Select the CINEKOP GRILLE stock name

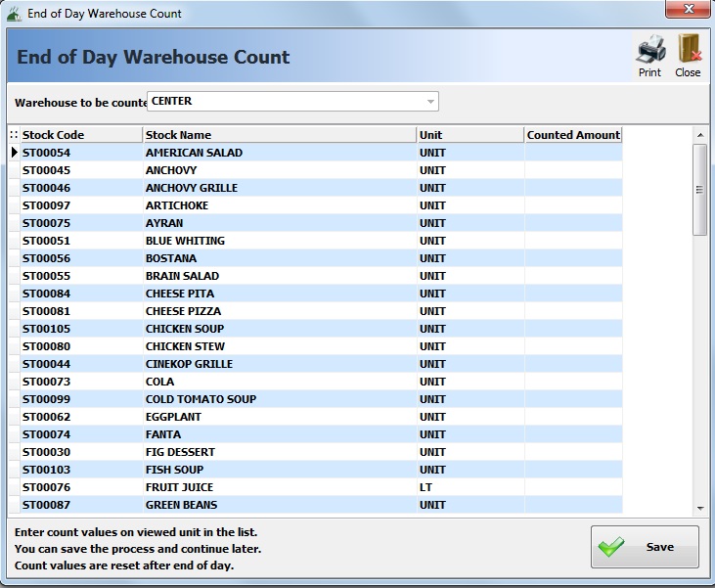[189, 364]
